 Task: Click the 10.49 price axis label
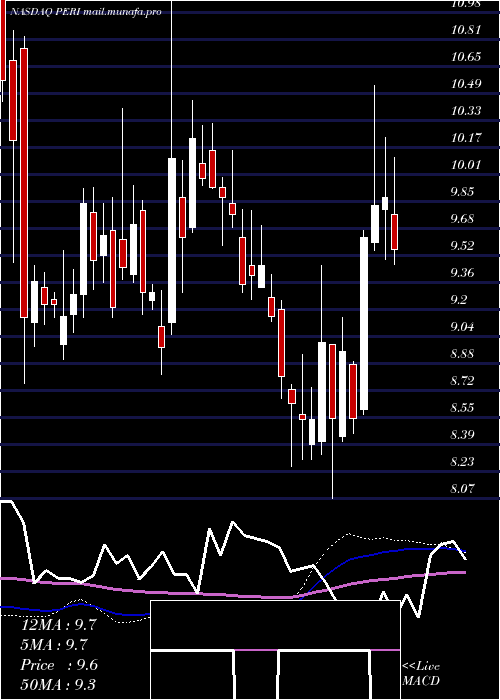pos(466,84)
